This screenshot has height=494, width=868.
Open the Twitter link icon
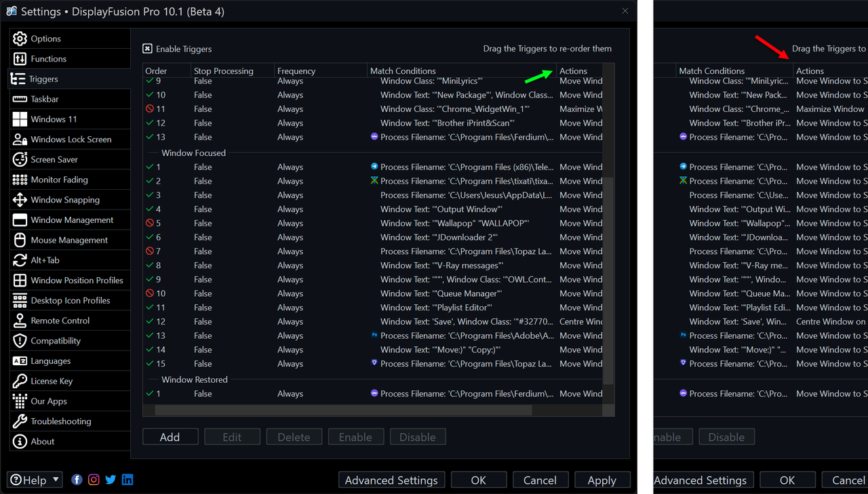pyautogui.click(x=111, y=480)
